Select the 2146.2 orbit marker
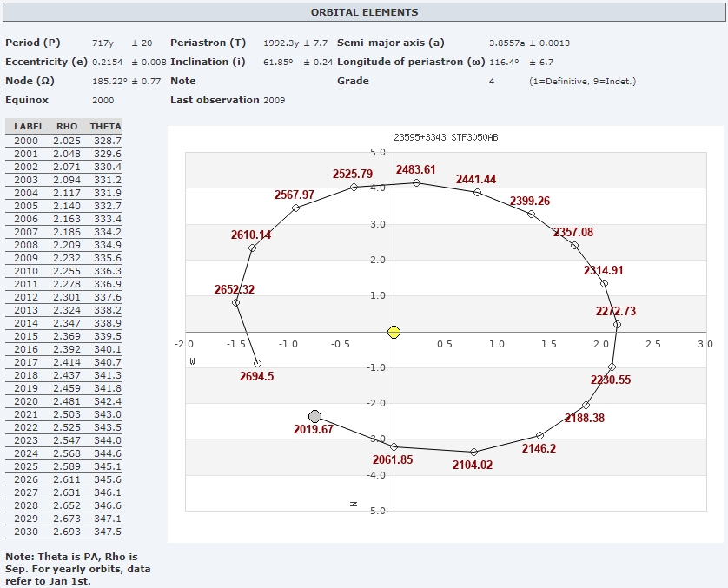This screenshot has height=588, width=728. [539, 435]
